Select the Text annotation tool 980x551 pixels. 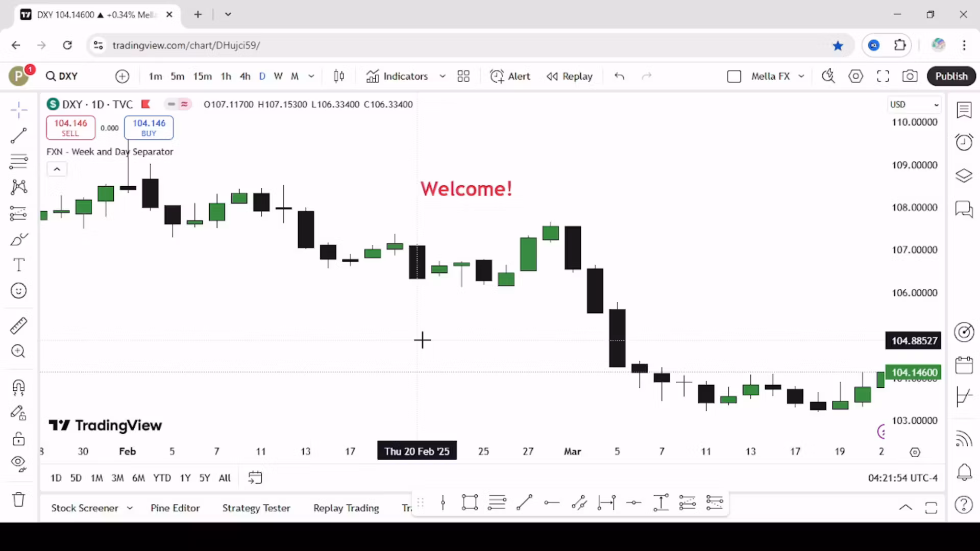[18, 264]
